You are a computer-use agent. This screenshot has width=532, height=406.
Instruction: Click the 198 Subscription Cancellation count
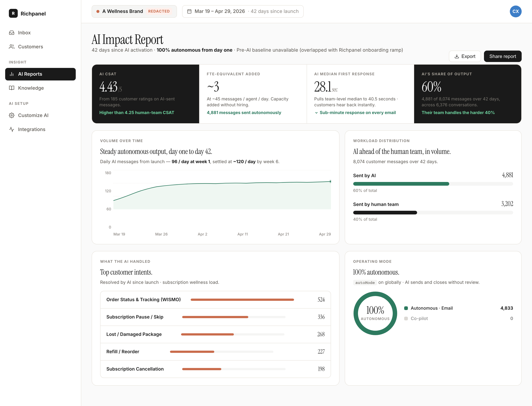click(x=321, y=369)
